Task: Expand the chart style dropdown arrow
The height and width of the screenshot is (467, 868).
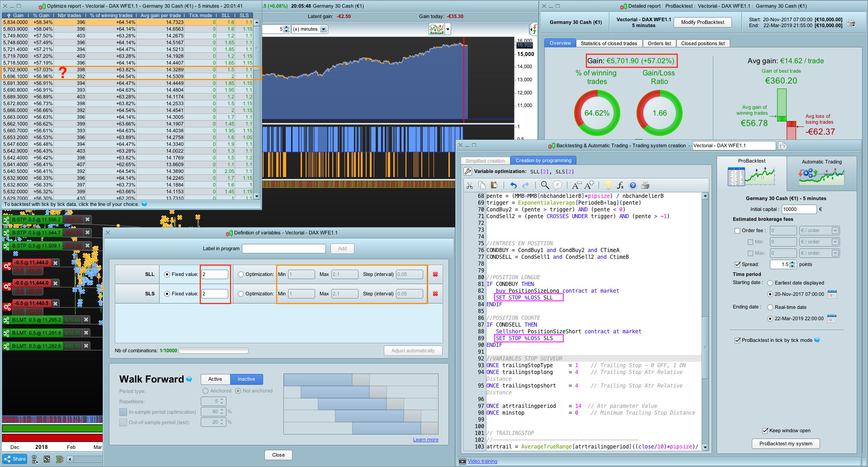Action: (x=448, y=29)
